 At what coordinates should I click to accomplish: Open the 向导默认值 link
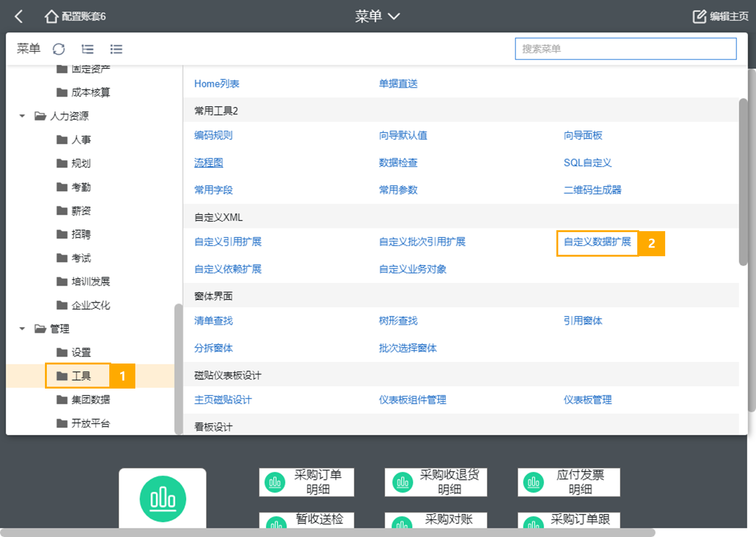click(x=403, y=135)
